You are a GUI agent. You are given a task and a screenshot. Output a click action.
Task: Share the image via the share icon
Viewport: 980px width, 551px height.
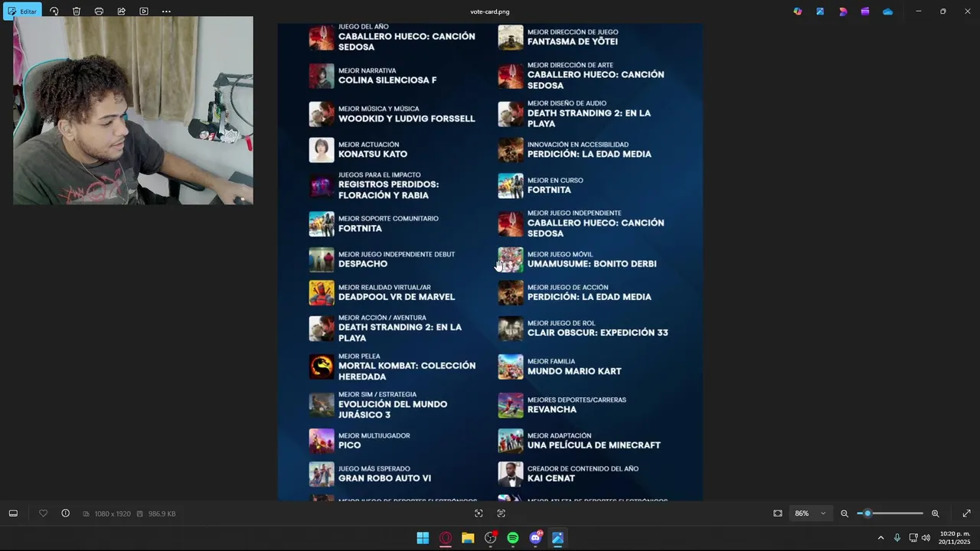tap(121, 11)
